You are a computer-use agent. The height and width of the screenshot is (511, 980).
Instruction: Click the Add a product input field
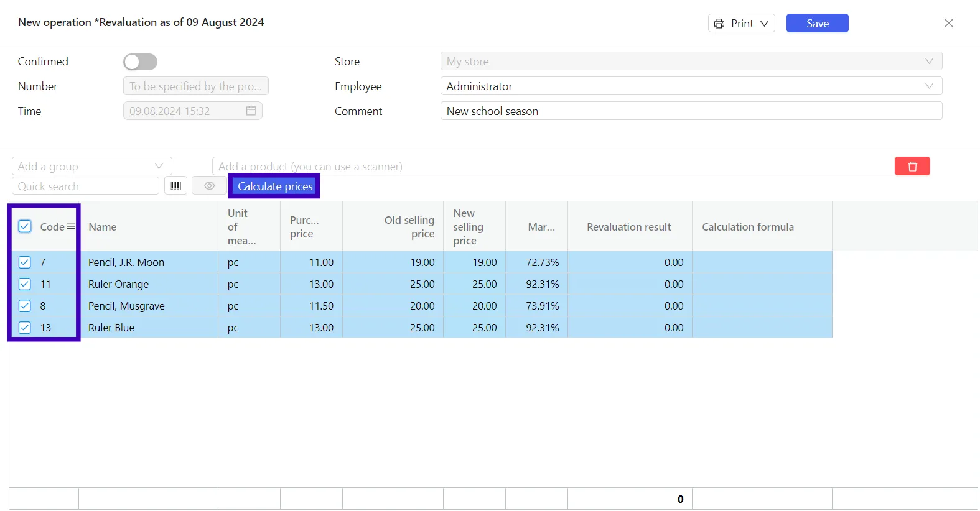(x=553, y=166)
